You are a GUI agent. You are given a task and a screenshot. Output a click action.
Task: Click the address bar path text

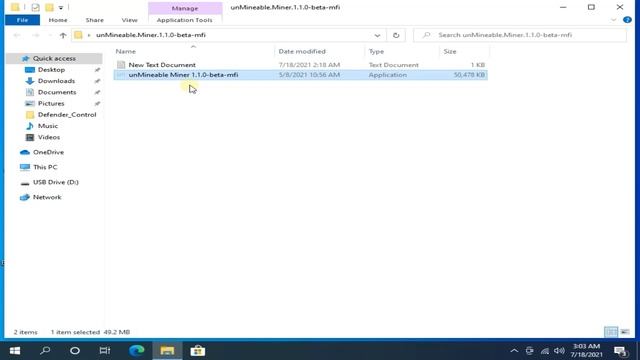(x=151, y=35)
